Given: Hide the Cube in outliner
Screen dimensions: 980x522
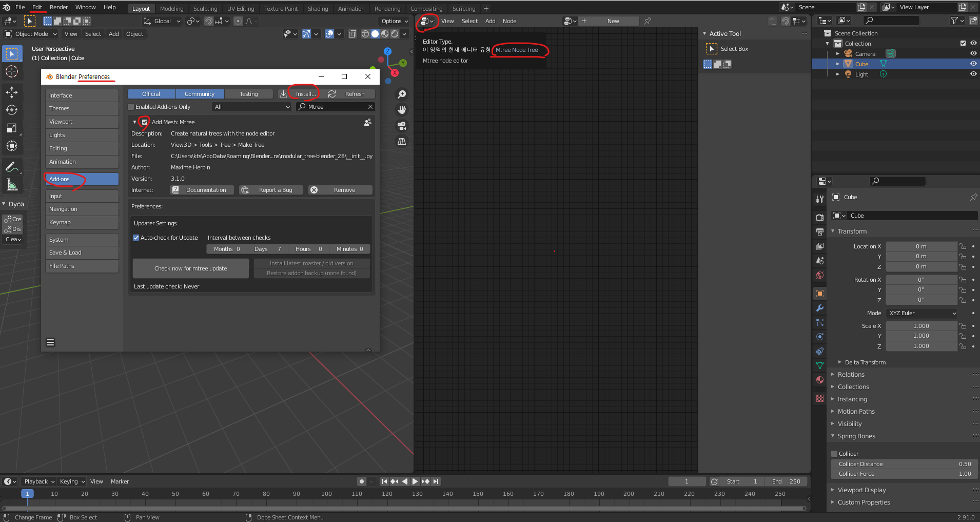Looking at the screenshot, I should pyautogui.click(x=973, y=64).
